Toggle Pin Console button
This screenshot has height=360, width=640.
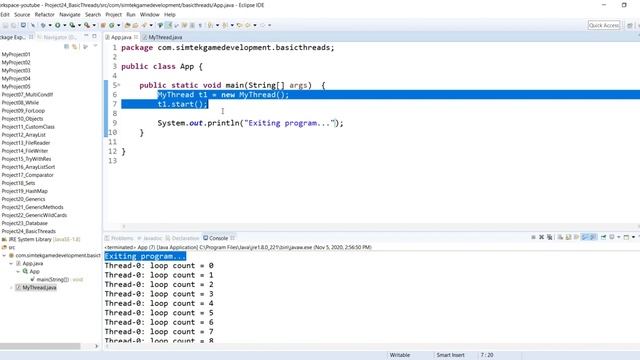(x=603, y=237)
